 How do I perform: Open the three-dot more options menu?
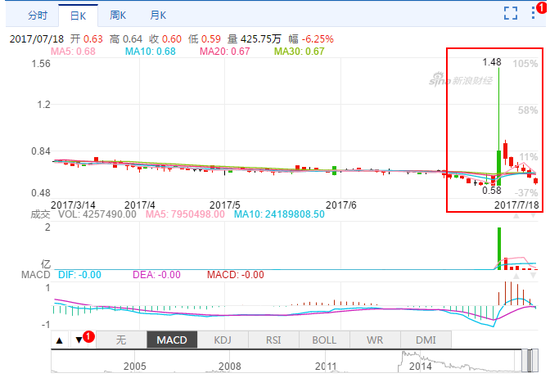533,13
